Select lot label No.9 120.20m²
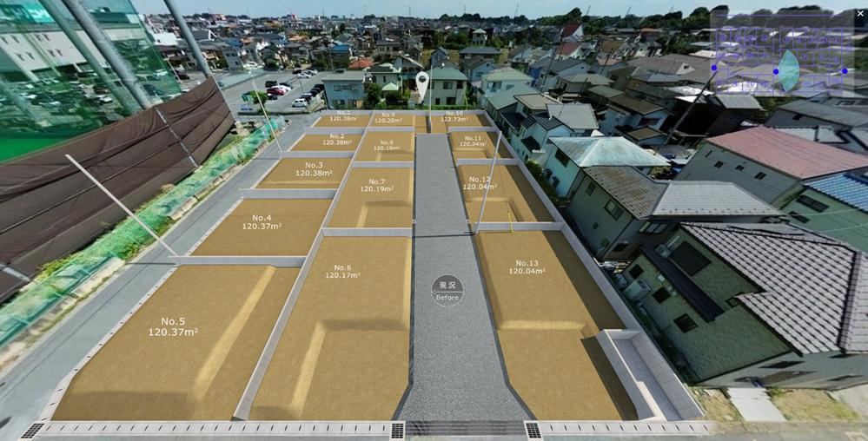Image resolution: width=868 pixels, height=441 pixels. [388, 117]
